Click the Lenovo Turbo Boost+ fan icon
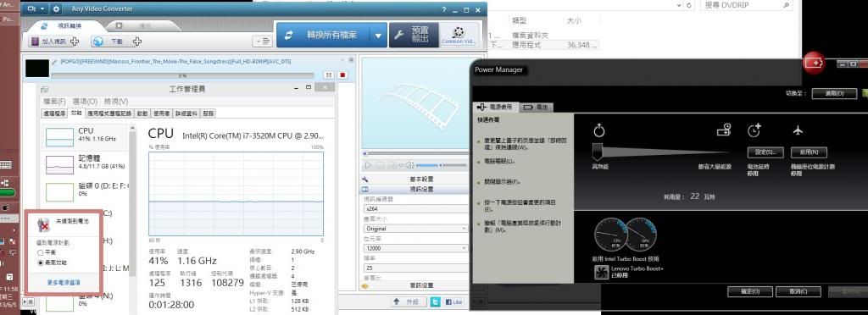 click(x=601, y=272)
